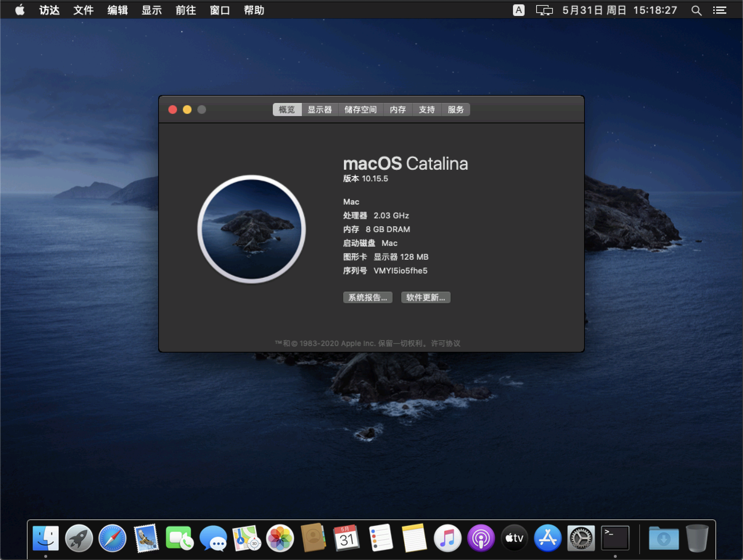This screenshot has height=560, width=743.
Task: Switch to the 内存 tab
Action: 398,110
